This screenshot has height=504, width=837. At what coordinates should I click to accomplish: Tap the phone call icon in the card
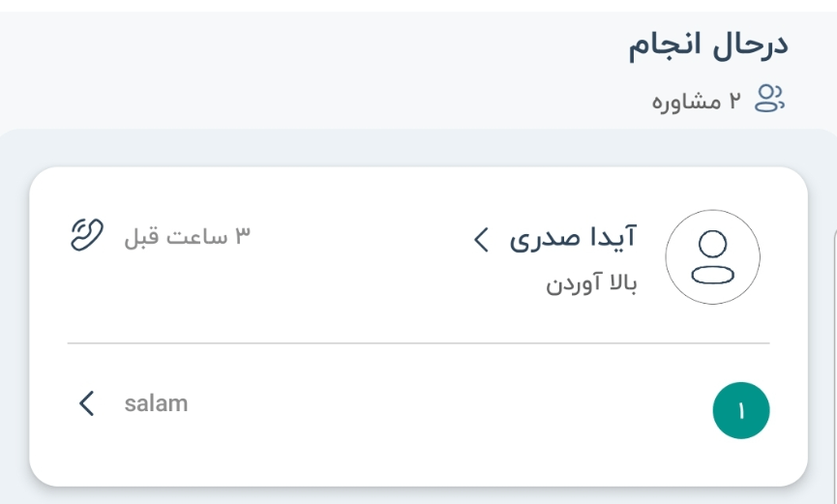(87, 234)
